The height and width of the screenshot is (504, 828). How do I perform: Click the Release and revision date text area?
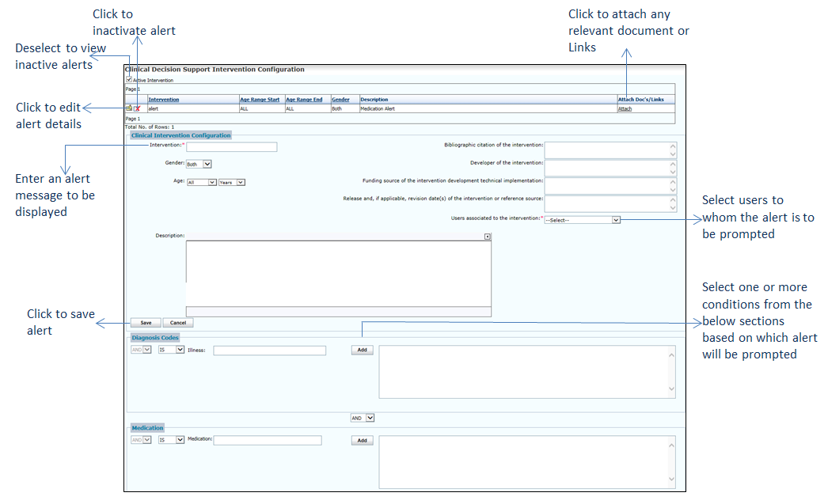(610, 203)
